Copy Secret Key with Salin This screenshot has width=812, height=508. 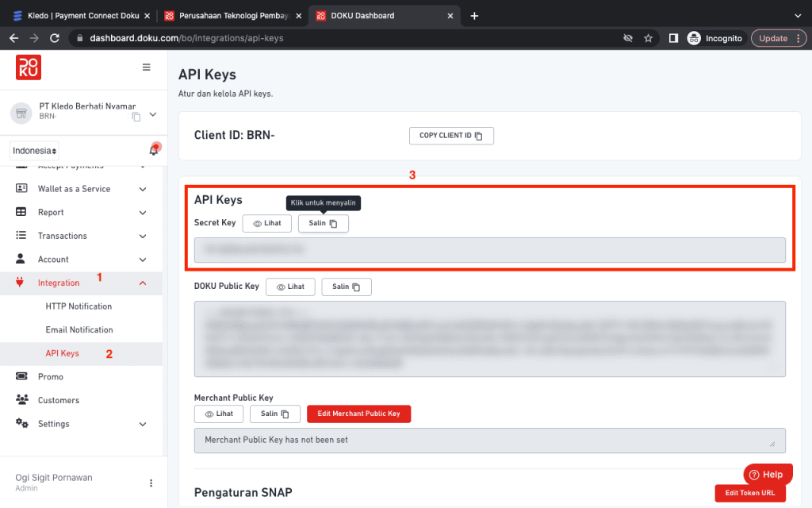click(x=324, y=223)
